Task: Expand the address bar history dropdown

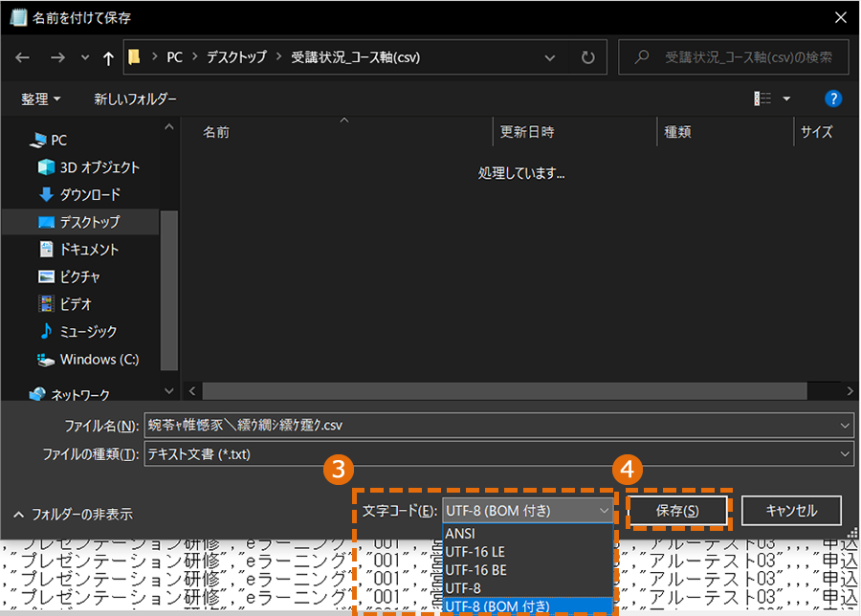Action: tap(549, 57)
